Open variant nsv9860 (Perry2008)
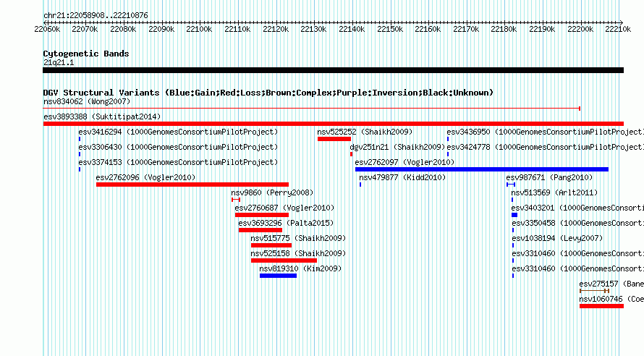 [x=272, y=192]
